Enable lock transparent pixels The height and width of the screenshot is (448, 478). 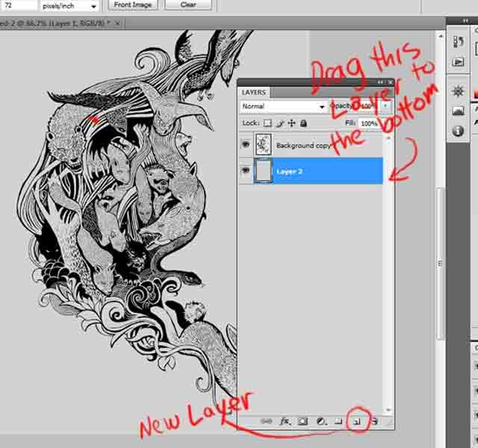[x=267, y=123]
